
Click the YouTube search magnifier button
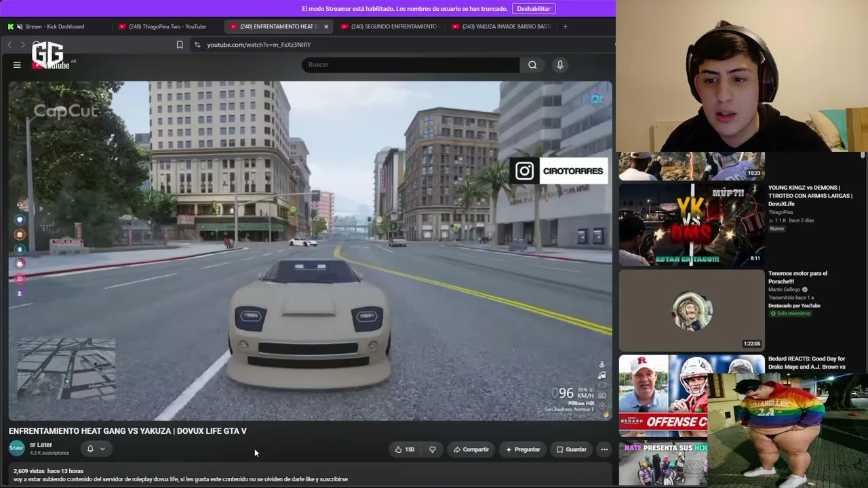click(x=532, y=64)
